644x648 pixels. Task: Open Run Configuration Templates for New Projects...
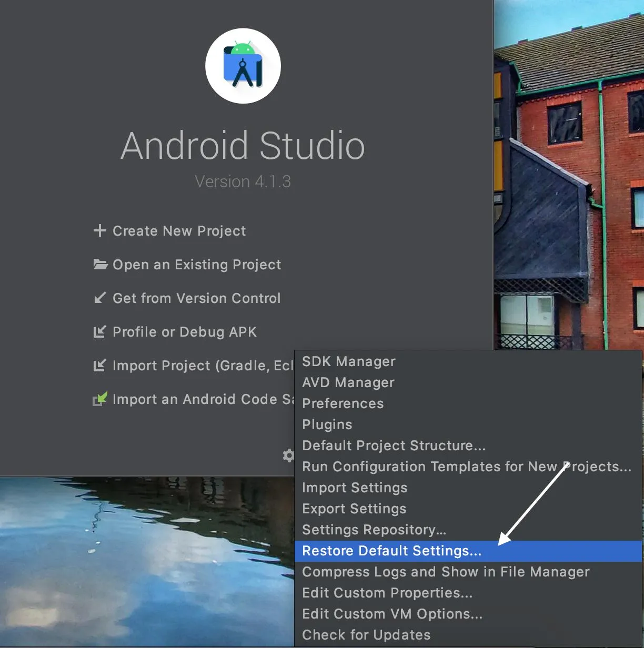coord(468,467)
